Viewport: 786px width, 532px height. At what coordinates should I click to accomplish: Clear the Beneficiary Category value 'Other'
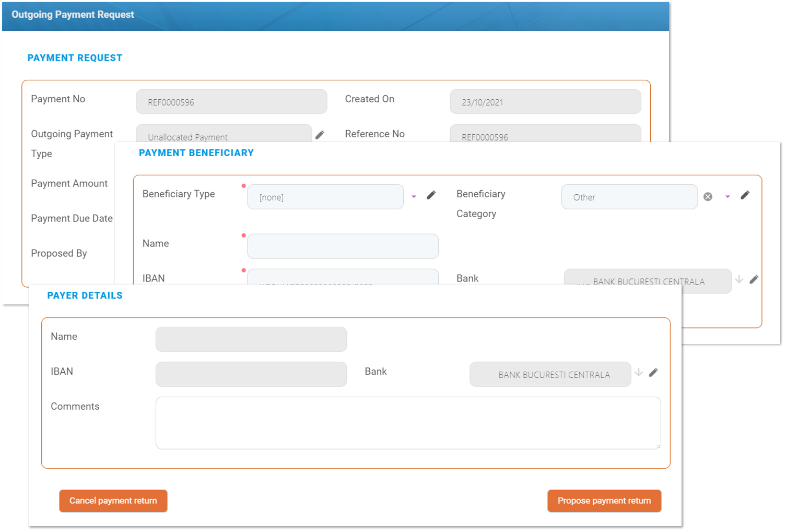click(708, 197)
